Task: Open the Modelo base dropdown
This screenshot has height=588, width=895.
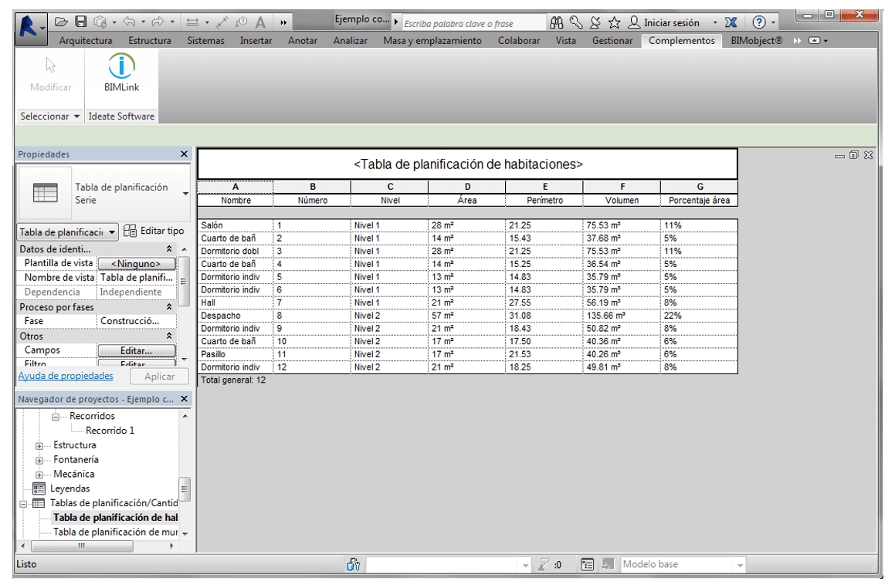Action: [740, 566]
